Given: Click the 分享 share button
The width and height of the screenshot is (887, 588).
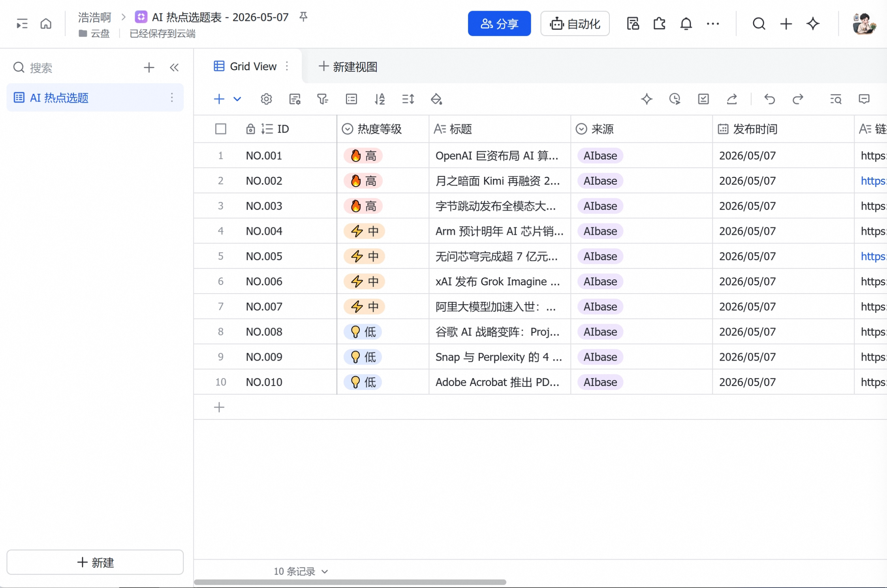Looking at the screenshot, I should point(499,24).
